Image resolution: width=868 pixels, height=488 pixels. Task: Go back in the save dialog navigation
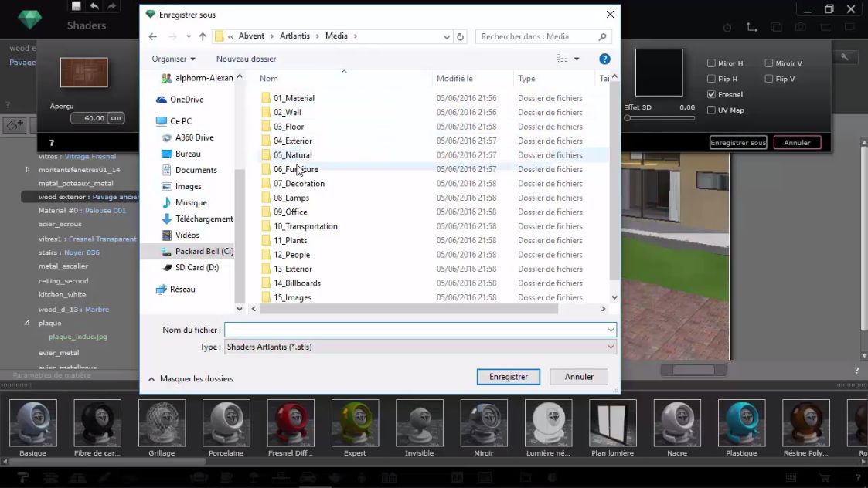click(x=153, y=36)
